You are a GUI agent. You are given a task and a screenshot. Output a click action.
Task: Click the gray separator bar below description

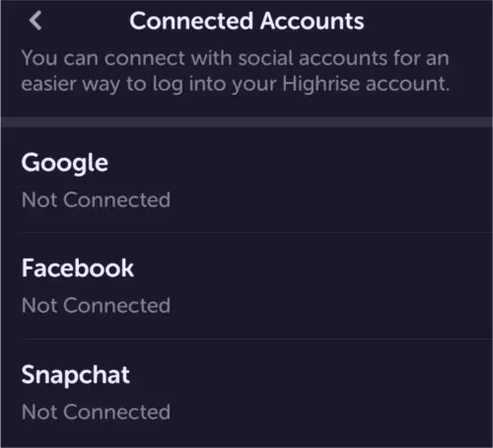click(x=246, y=121)
